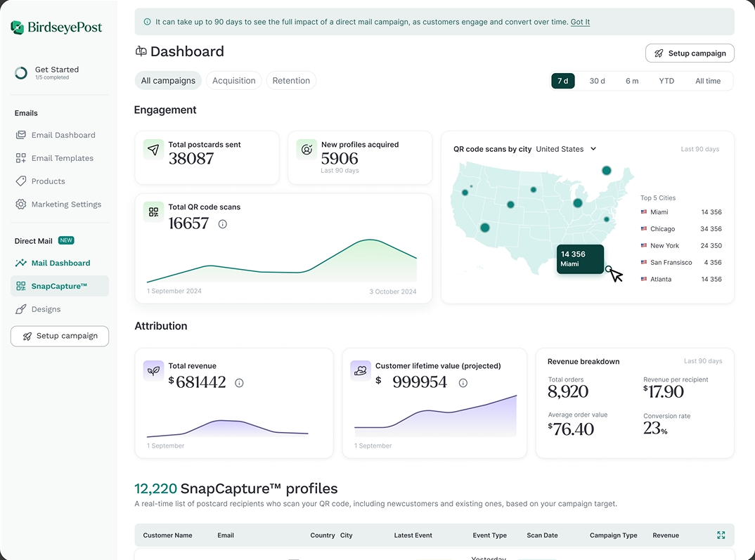Switch time range to YTD

[666, 81]
